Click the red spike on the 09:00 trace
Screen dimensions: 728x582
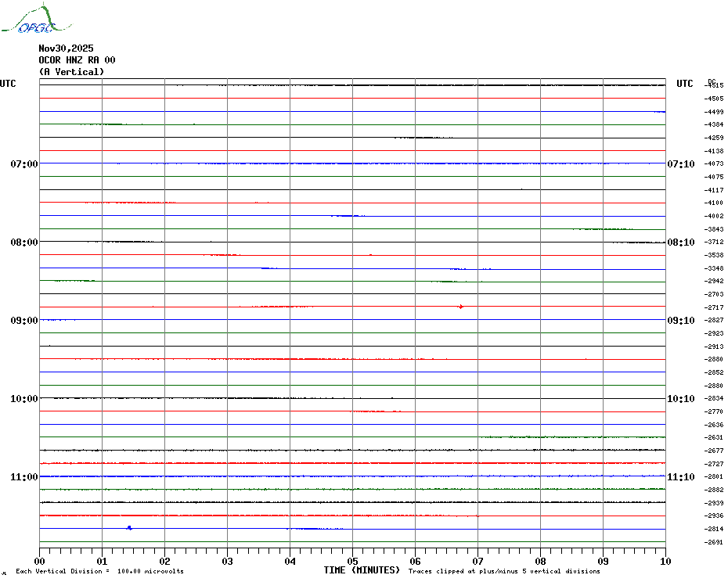[x=460, y=307]
